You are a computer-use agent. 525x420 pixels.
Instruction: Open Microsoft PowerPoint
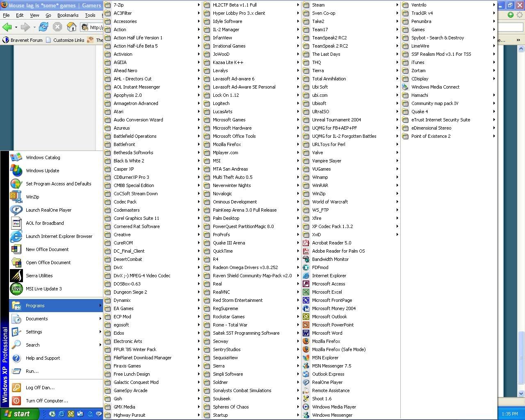pos(351,325)
